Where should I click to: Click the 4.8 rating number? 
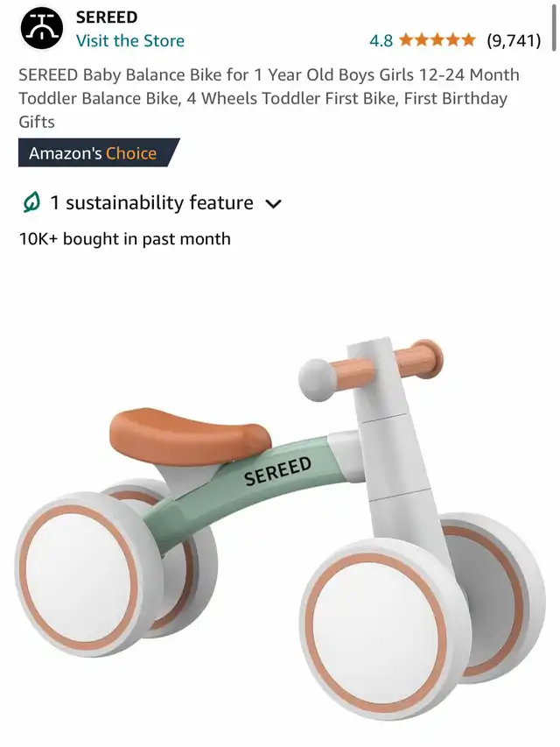[381, 41]
